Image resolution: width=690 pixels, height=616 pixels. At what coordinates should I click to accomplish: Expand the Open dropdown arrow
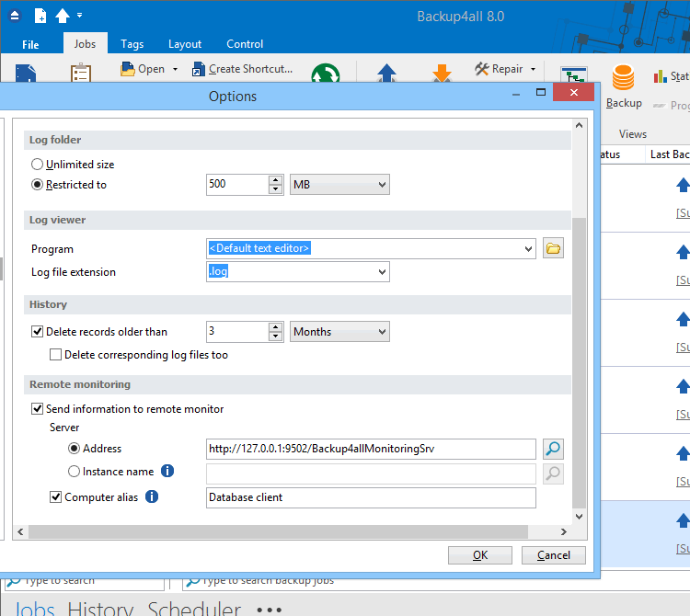[175, 70]
